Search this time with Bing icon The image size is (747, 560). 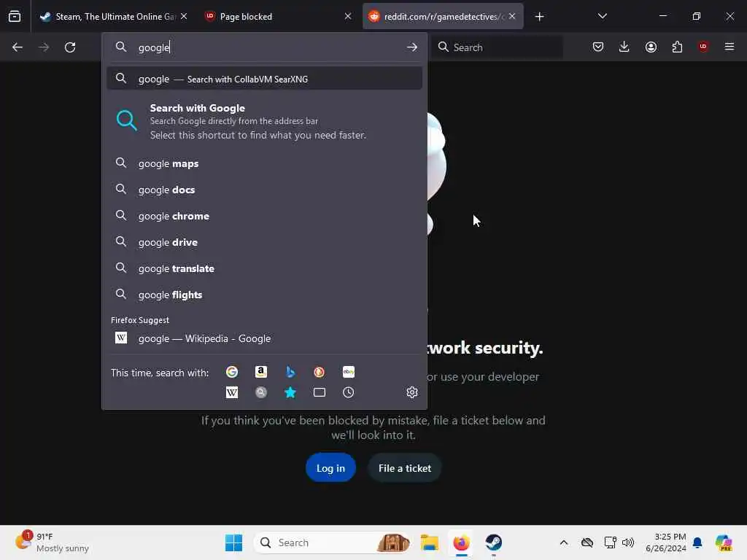[290, 372]
